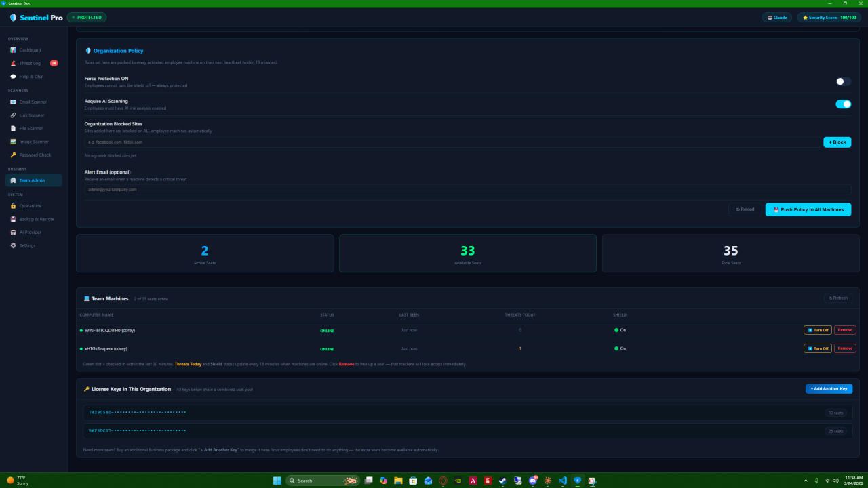
Task: Open the Windows Start menu
Action: coord(277,481)
